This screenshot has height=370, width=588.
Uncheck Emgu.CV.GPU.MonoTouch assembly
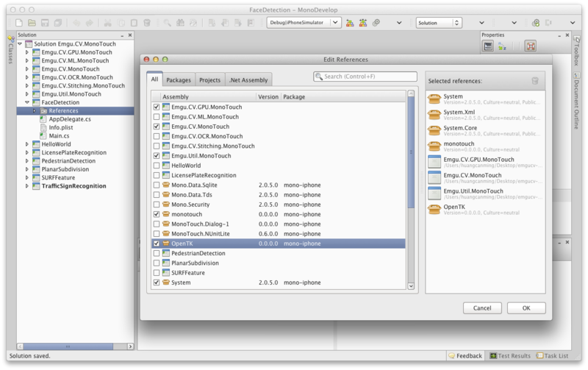[157, 107]
